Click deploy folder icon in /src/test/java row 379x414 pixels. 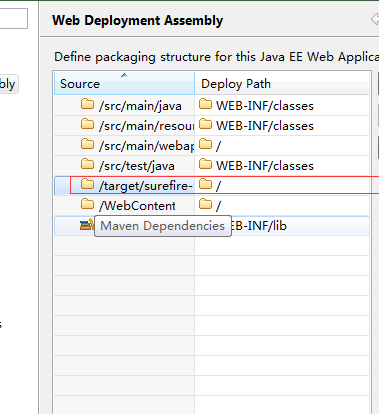click(205, 164)
